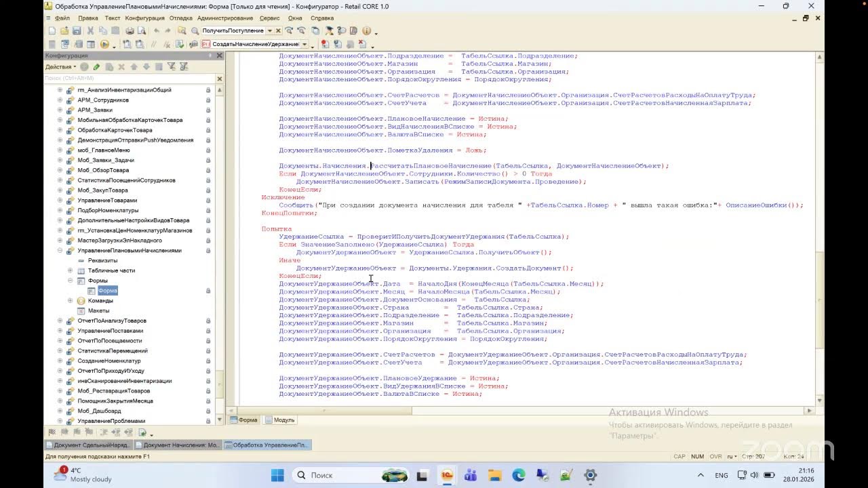Close the Конфигурация panel

(x=220, y=56)
